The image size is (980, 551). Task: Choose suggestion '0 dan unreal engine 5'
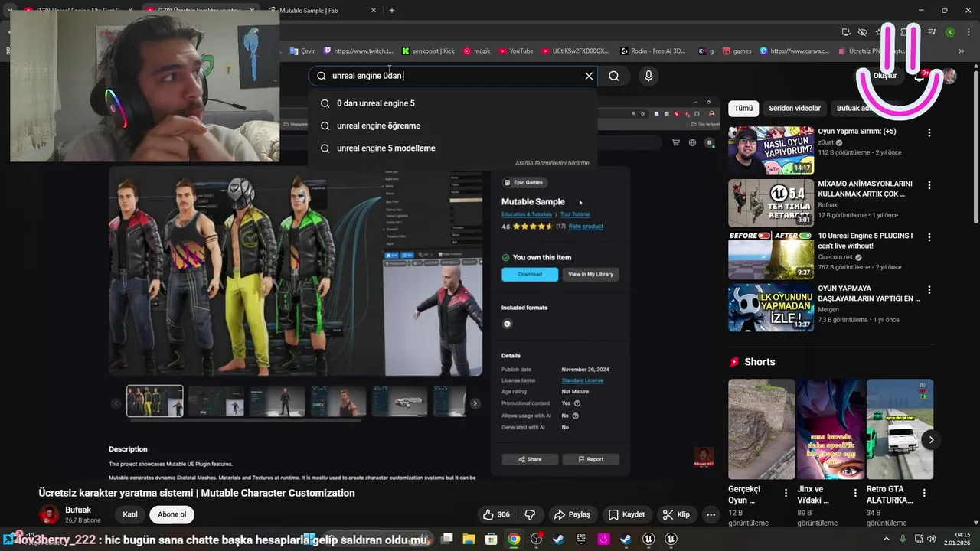[x=452, y=103]
